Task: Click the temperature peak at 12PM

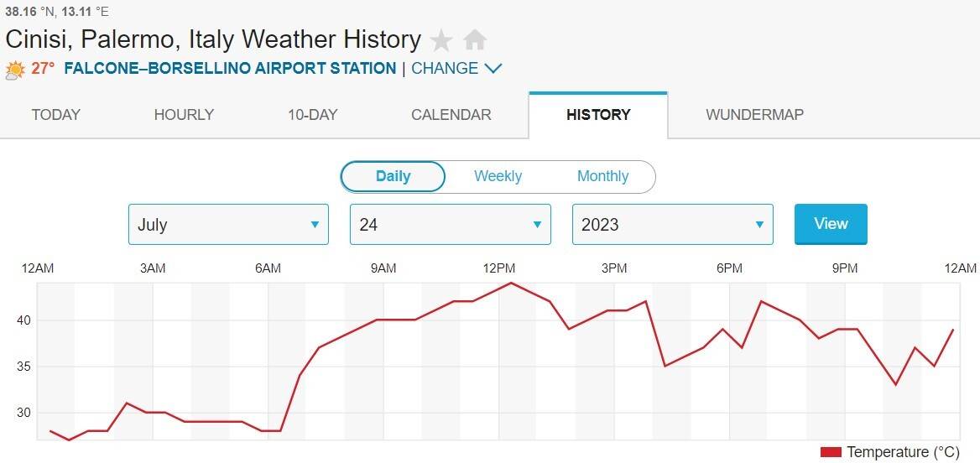Action: [x=511, y=283]
